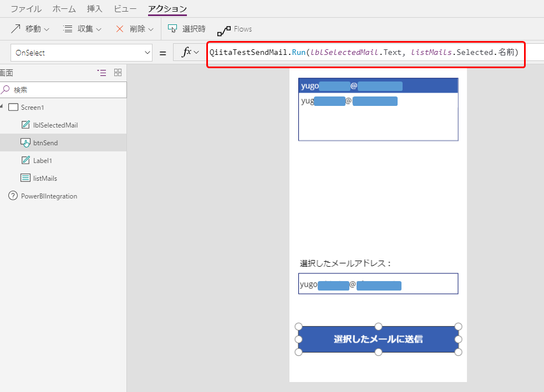Select the tree list view icon beside 画面
This screenshot has height=392, width=544.
(101, 73)
